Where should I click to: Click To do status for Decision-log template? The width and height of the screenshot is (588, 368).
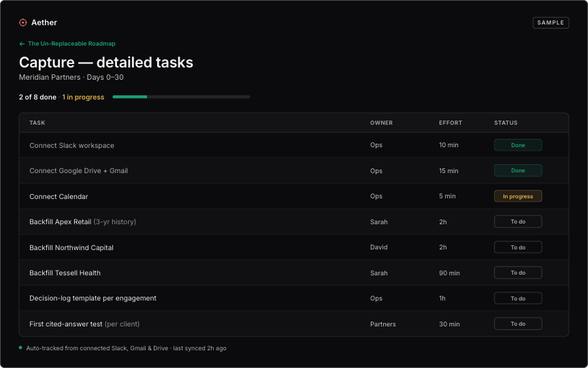(x=518, y=298)
